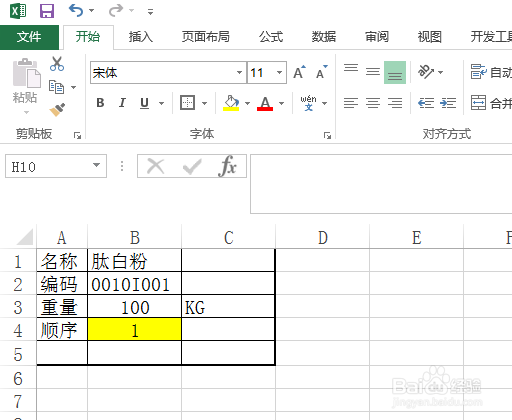512x420 pixels.
Task: Align text to the left
Action: [351, 103]
